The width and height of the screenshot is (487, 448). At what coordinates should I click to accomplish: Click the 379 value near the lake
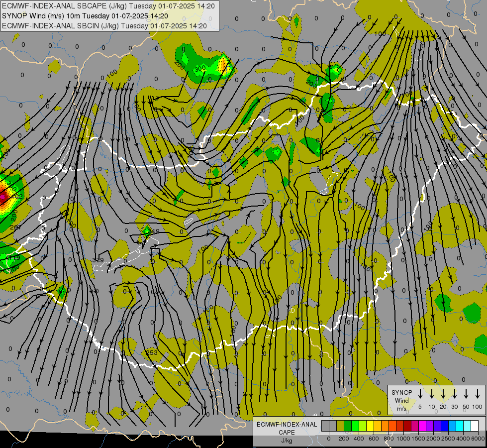98,260
